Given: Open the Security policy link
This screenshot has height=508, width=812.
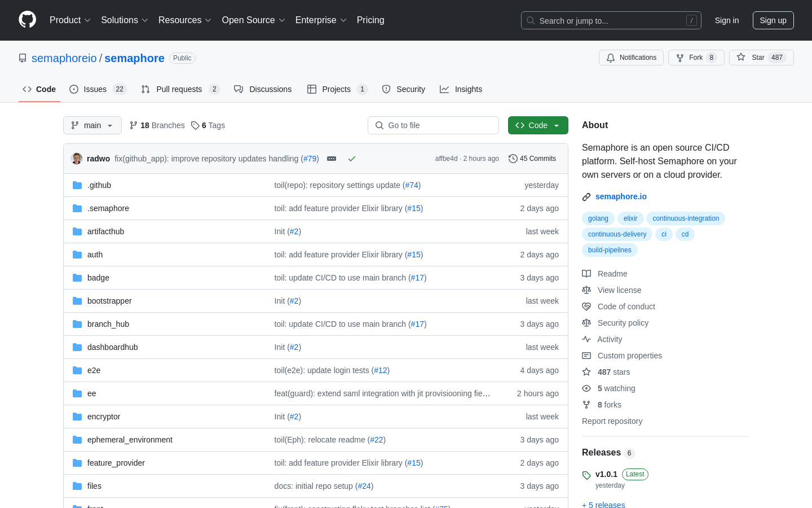Looking at the screenshot, I should [623, 323].
